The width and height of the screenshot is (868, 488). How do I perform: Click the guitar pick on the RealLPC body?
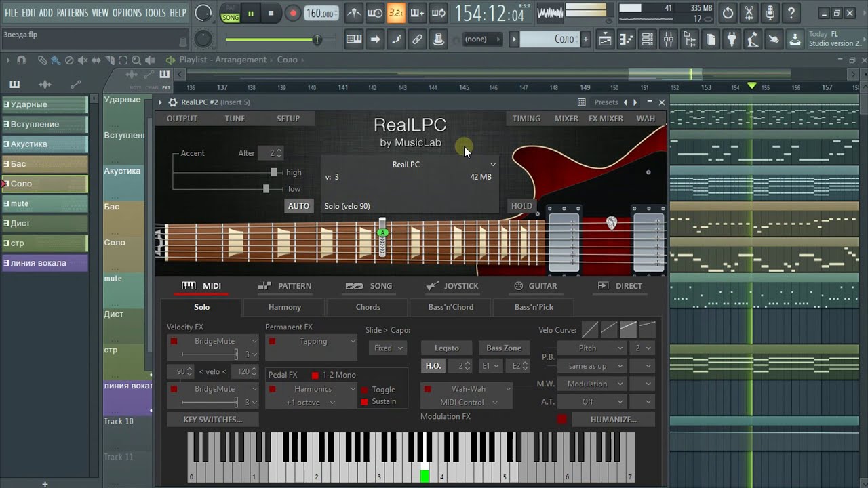point(612,222)
